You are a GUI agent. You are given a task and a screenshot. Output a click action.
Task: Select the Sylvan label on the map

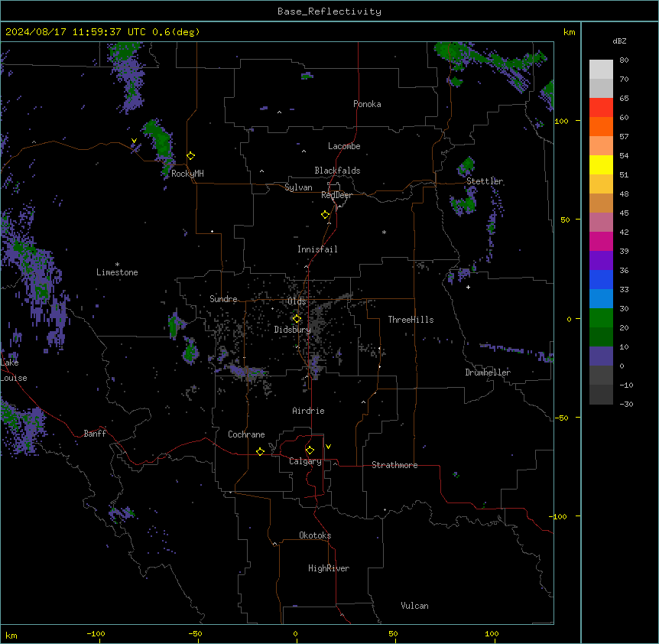[x=298, y=187]
